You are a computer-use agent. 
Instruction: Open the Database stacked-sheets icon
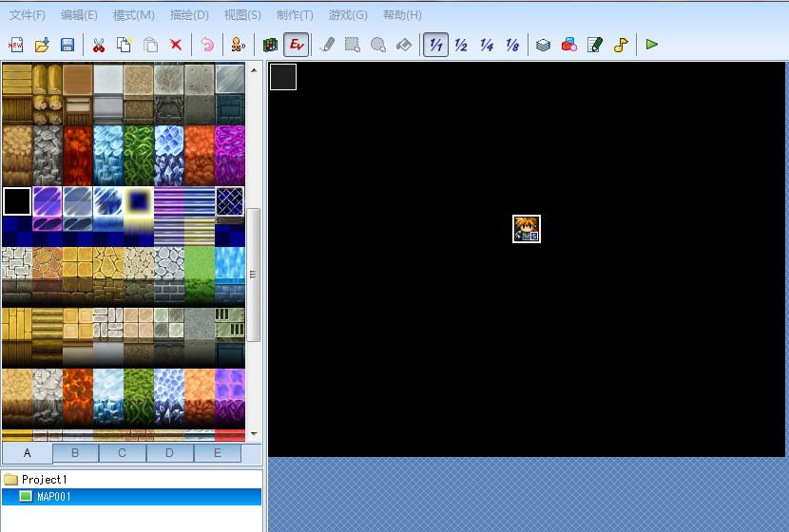[544, 45]
